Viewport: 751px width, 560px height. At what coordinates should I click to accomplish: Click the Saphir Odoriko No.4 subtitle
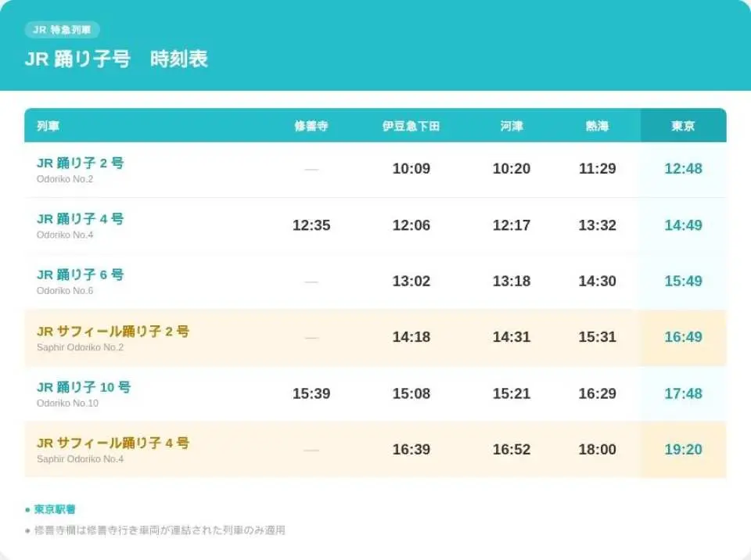pyautogui.click(x=80, y=459)
